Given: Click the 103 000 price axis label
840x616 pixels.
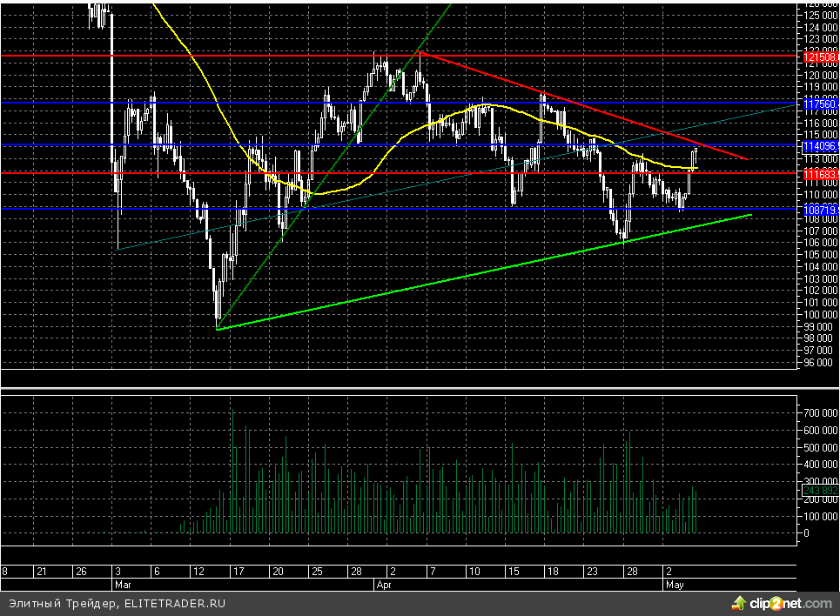Looking at the screenshot, I should click(x=820, y=278).
